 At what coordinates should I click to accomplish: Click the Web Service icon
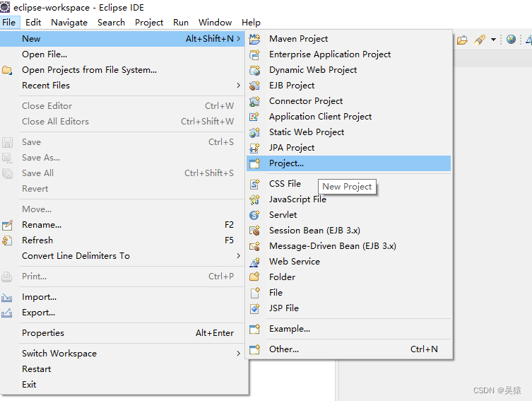tap(254, 262)
